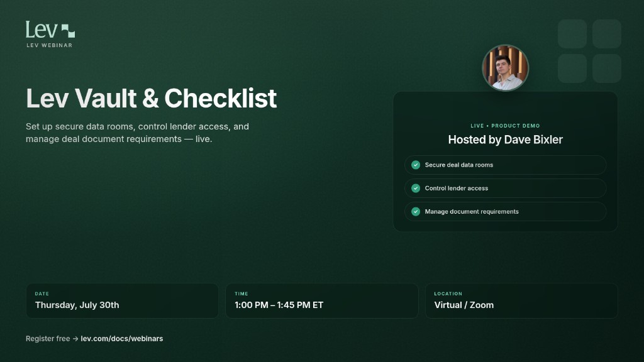This screenshot has width=644, height=362.
Task: Click the subtitle about secure data rooms
Action: coord(137,133)
